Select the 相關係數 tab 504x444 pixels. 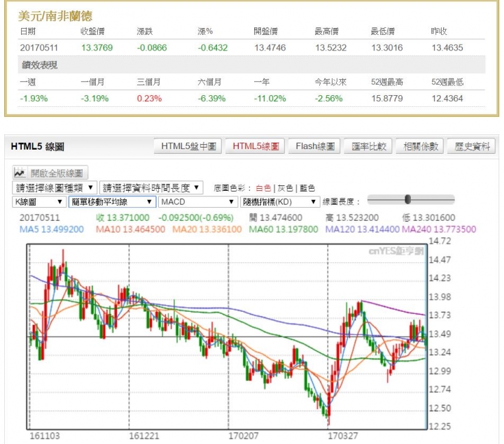(420, 146)
